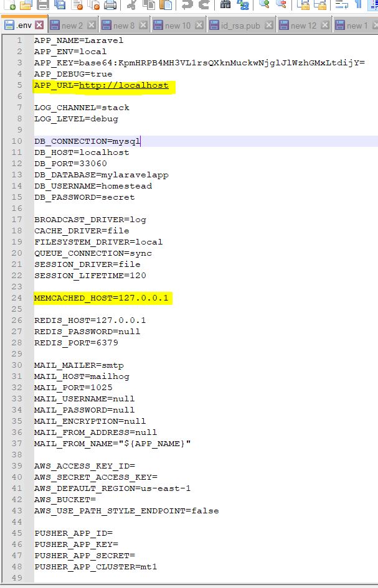The width and height of the screenshot is (378, 588).
Task: Click the highlighted MEMCACHED_HOST=127.0.0.1 line
Action: click(x=102, y=298)
